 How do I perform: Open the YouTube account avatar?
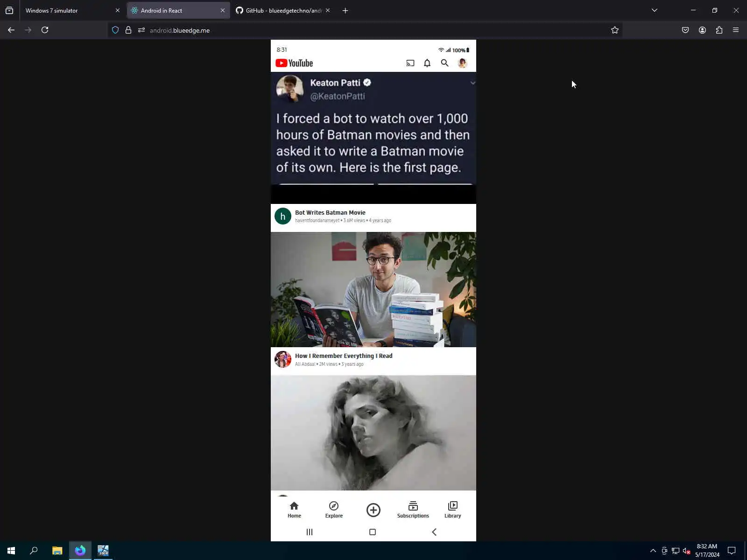click(462, 63)
